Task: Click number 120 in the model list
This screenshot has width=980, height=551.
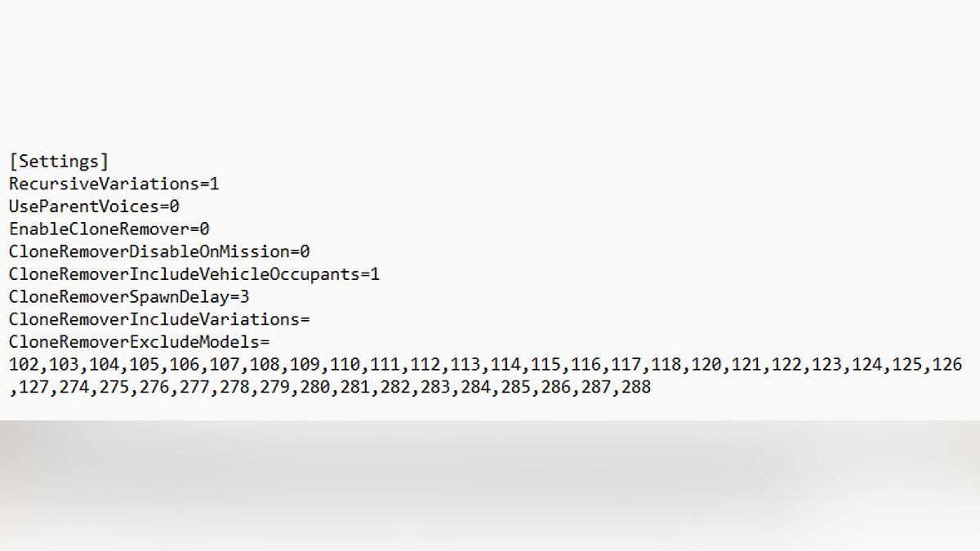Action: pos(707,364)
